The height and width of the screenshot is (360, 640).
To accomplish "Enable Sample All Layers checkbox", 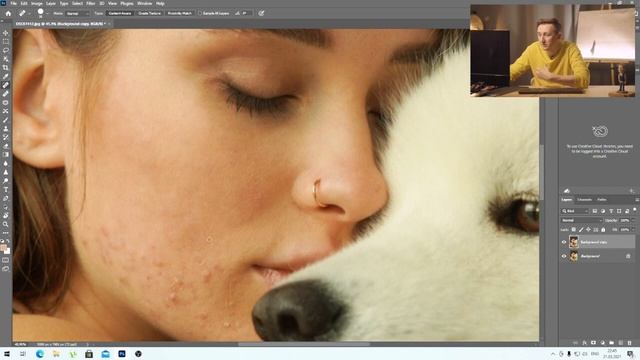I will [x=200, y=13].
